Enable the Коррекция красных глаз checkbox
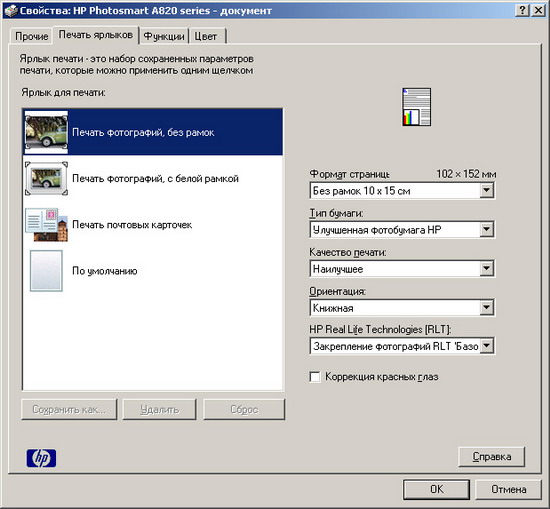The image size is (550, 509). 315,377
